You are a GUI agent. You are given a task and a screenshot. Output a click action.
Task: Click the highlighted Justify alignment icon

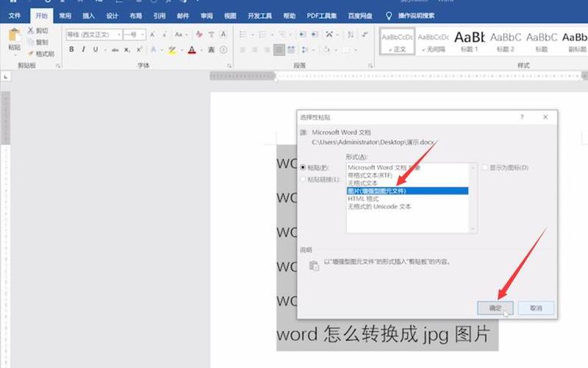pyautogui.click(x=279, y=49)
